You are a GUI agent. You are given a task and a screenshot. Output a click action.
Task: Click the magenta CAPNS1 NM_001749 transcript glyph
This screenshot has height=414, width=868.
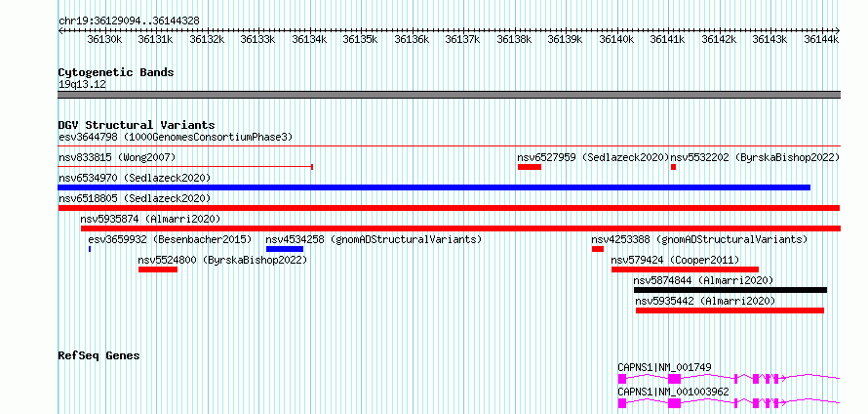pyautogui.click(x=729, y=379)
